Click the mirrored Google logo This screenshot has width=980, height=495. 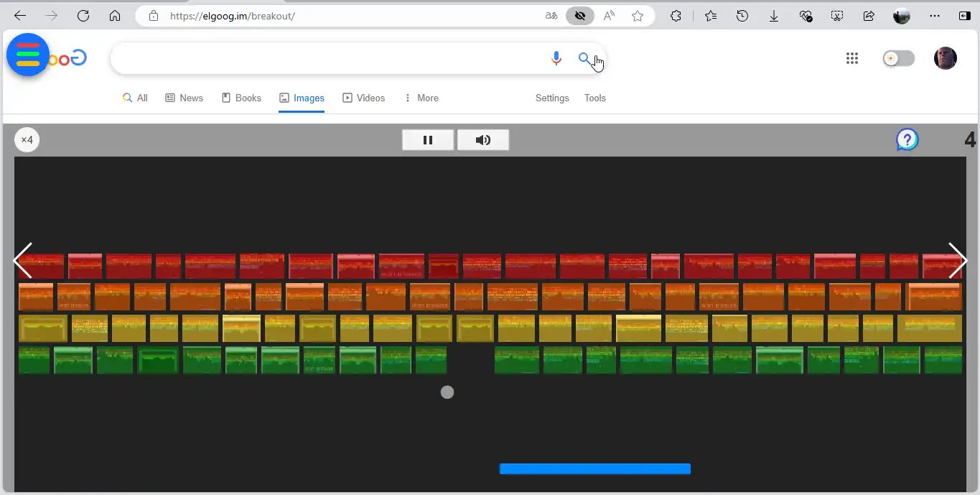point(69,58)
